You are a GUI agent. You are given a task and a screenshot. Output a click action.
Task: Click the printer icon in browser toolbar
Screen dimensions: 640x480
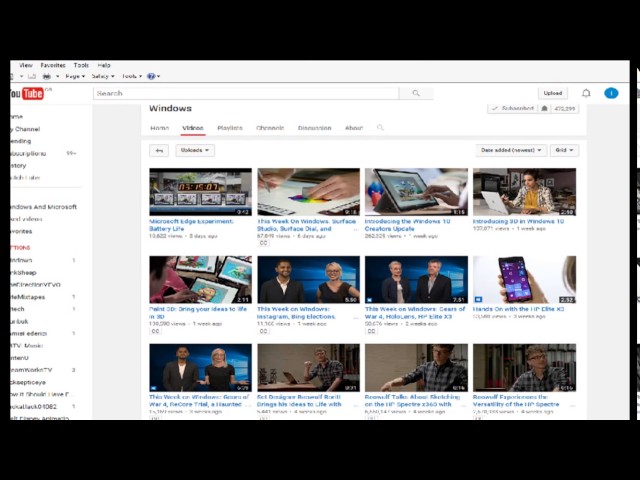(x=47, y=76)
